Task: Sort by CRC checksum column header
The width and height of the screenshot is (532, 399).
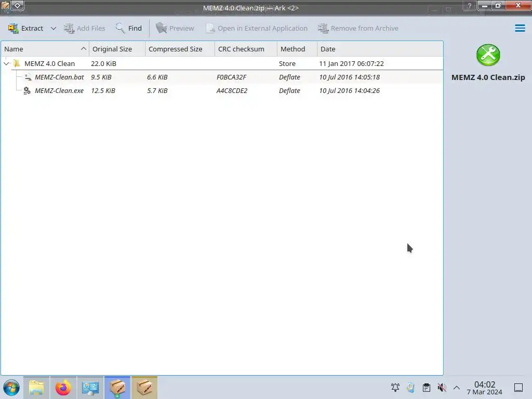Action: click(246, 49)
